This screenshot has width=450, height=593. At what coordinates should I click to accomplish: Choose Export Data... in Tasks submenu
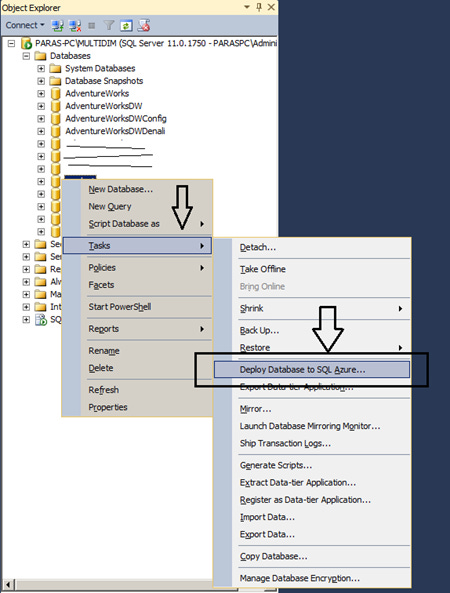point(312,535)
